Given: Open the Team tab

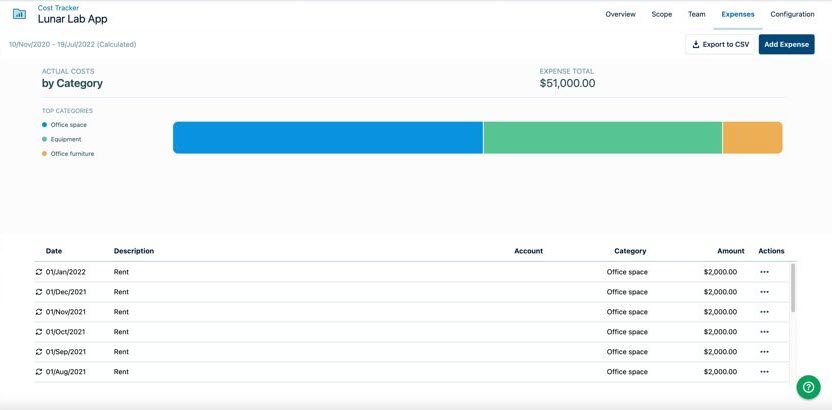Looking at the screenshot, I should (x=696, y=15).
